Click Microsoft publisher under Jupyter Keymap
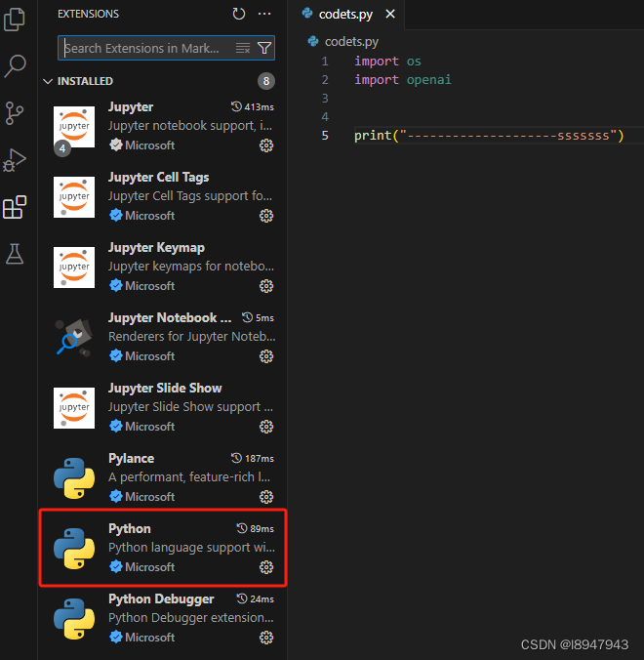The width and height of the screenshot is (644, 660). [x=149, y=286]
